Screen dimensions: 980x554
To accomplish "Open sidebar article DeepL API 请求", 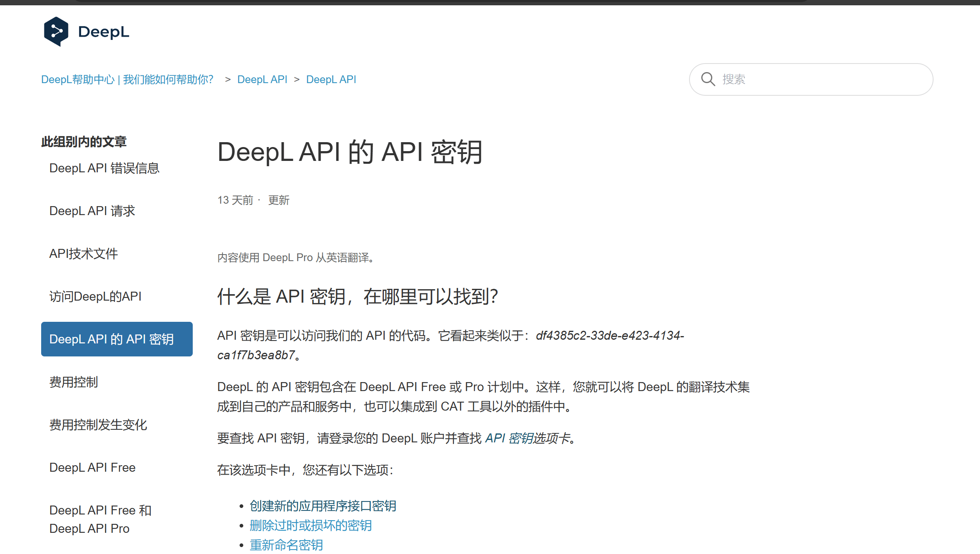I will (x=92, y=211).
